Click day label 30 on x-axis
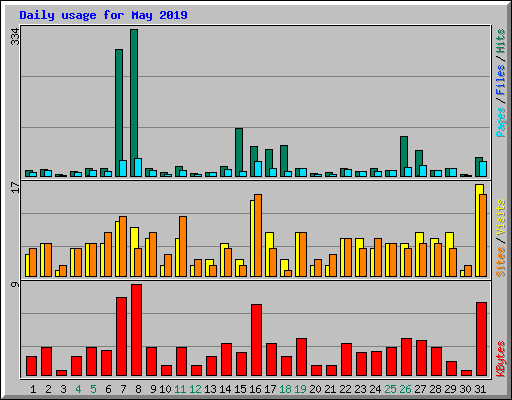Viewport: 512px width, 400px height. [465, 389]
